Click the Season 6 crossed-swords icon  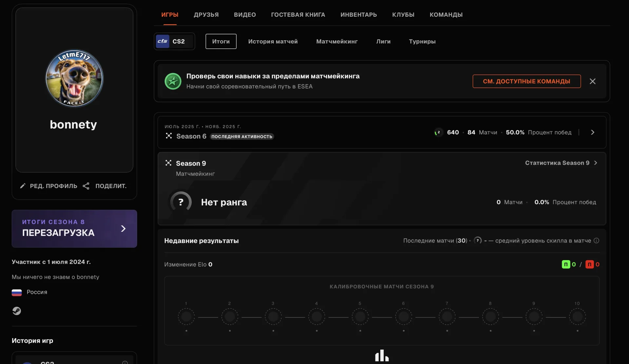(x=169, y=136)
